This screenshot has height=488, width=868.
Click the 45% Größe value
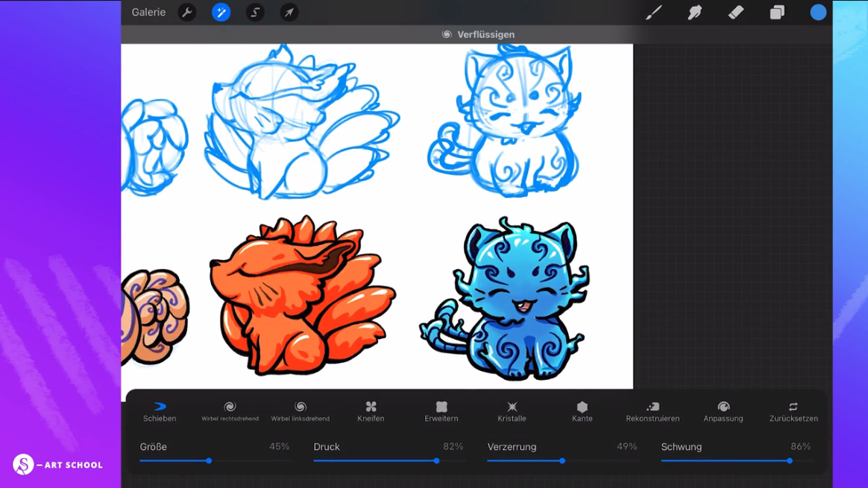coord(279,446)
